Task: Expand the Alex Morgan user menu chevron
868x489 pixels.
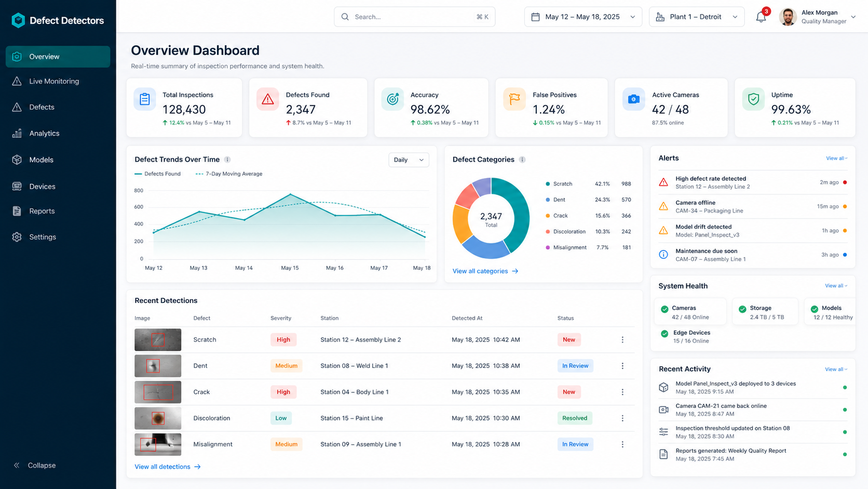Action: [853, 17]
